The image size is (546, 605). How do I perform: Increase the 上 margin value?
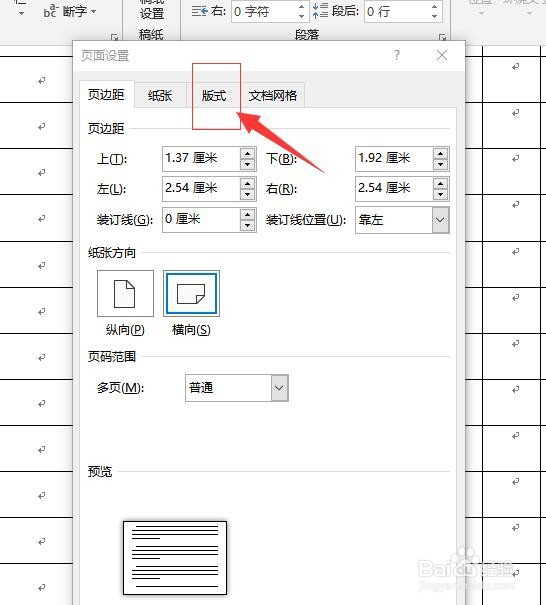[247, 153]
